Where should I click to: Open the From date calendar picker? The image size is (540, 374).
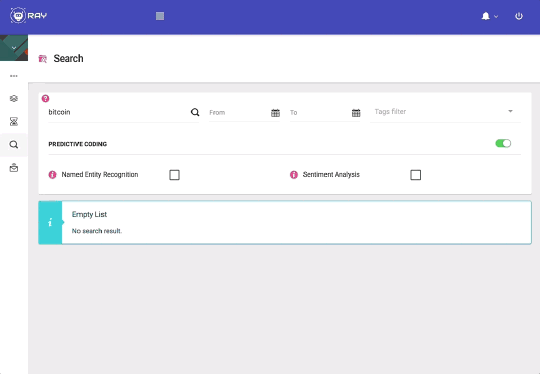point(275,113)
